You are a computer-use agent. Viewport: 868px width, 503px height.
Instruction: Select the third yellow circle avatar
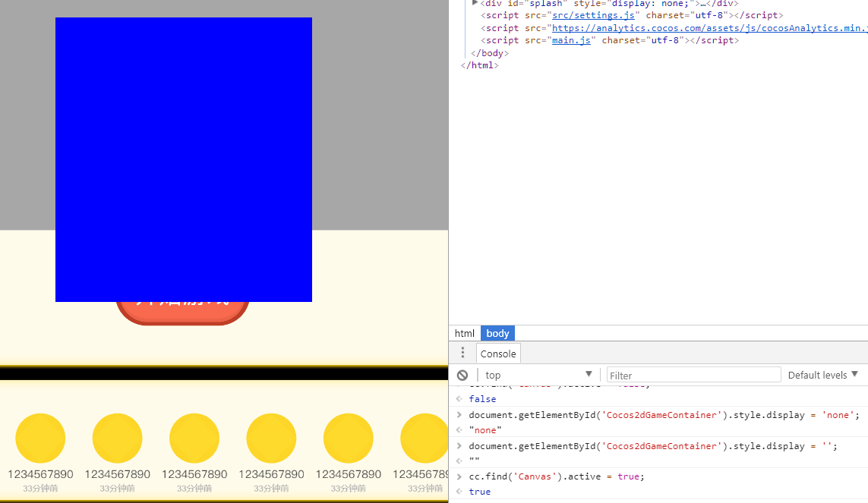point(194,439)
